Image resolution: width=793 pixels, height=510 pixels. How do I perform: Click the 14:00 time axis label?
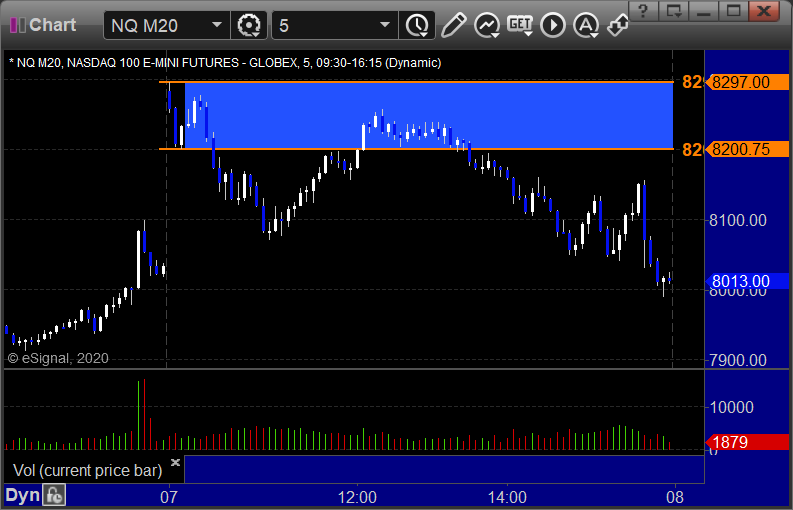tap(507, 497)
